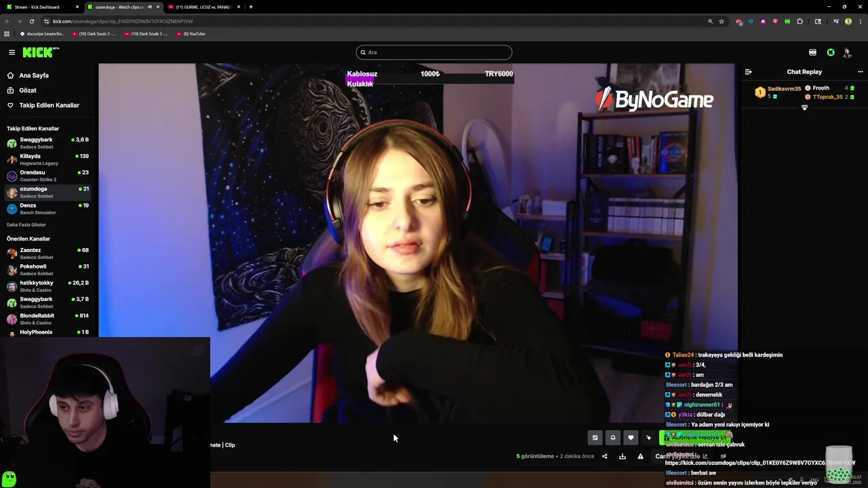Open Zaontez recommended channel
Viewport: 868px width, 488px height.
pyautogui.click(x=47, y=253)
